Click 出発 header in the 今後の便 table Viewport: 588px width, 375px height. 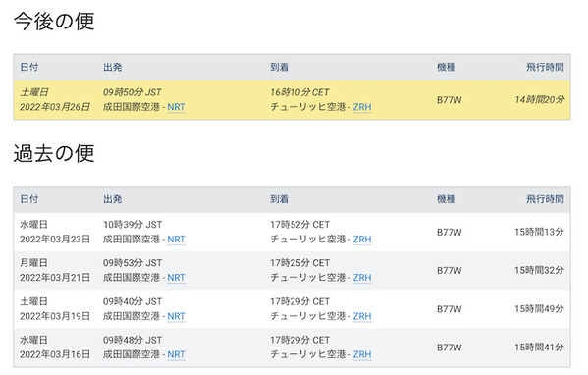click(113, 67)
